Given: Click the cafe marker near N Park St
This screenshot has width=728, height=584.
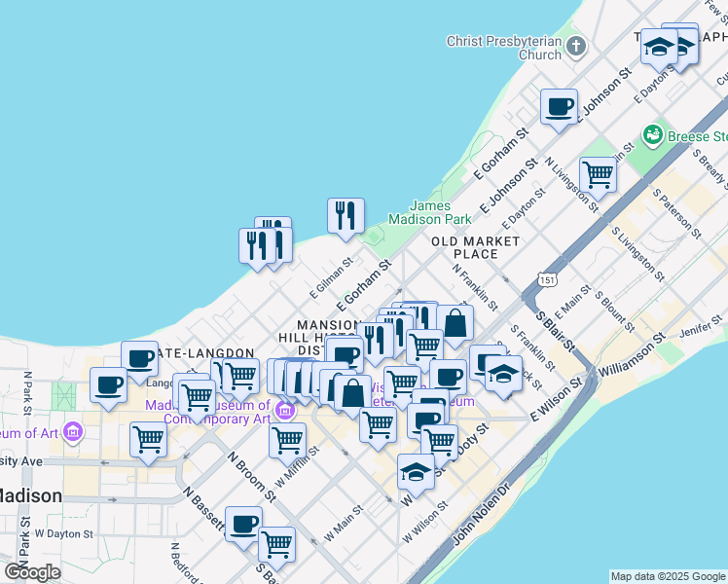Looking at the screenshot, I should click(108, 389).
